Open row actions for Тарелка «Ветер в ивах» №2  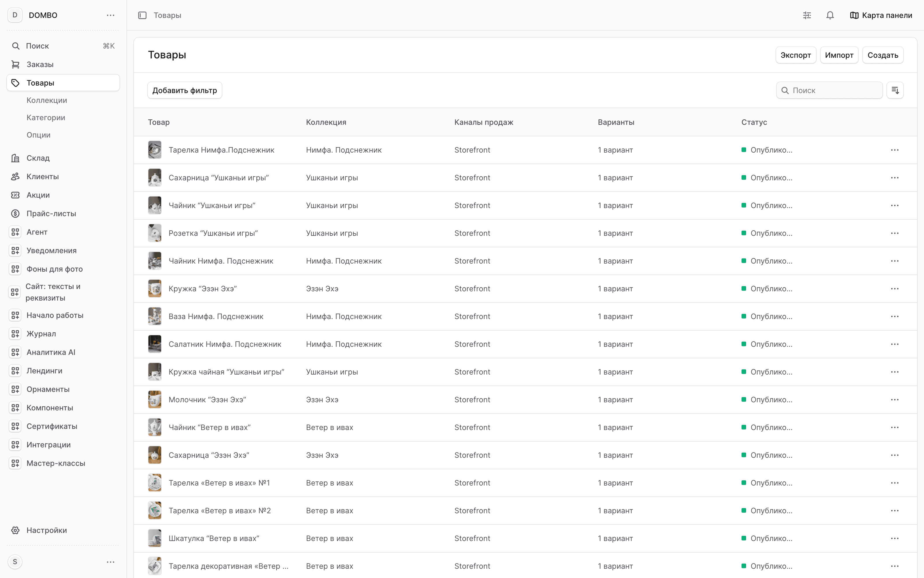point(895,511)
